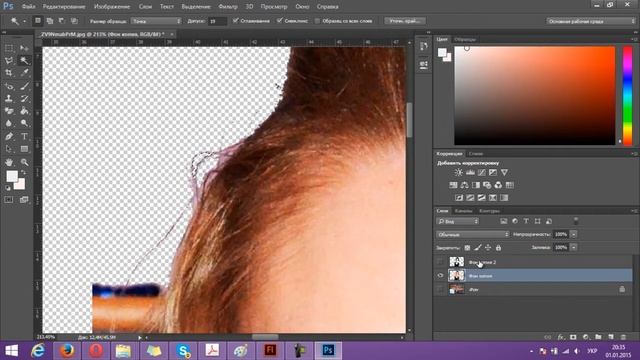640x360 pixels.
Task: Add a Levels adjustment
Action: point(470,173)
